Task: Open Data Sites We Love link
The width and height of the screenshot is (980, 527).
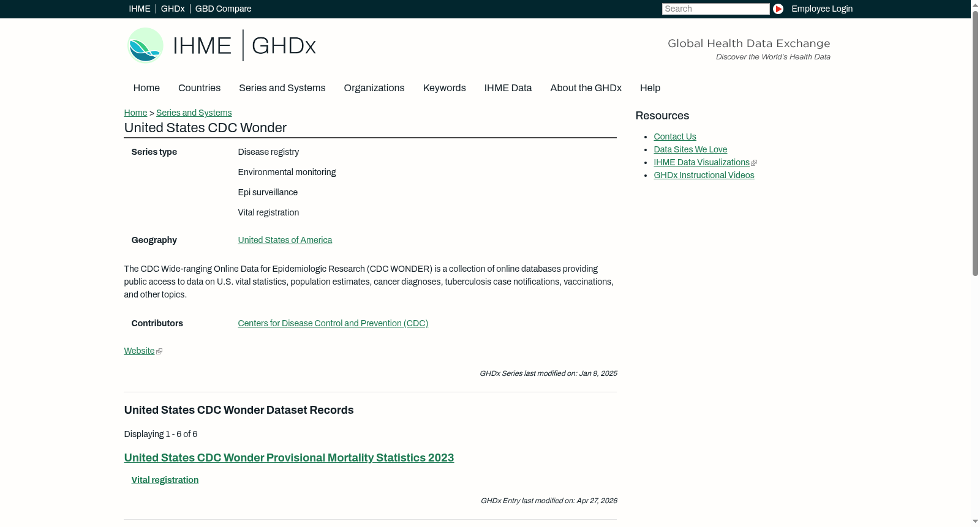Action: pyautogui.click(x=690, y=149)
